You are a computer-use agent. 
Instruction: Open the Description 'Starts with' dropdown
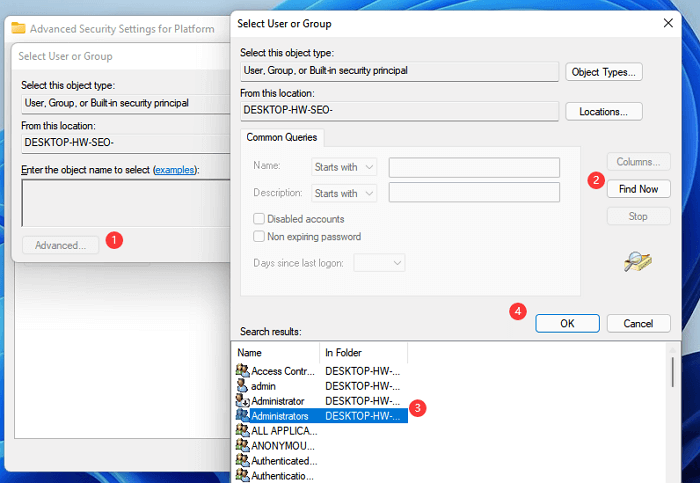[x=343, y=193]
